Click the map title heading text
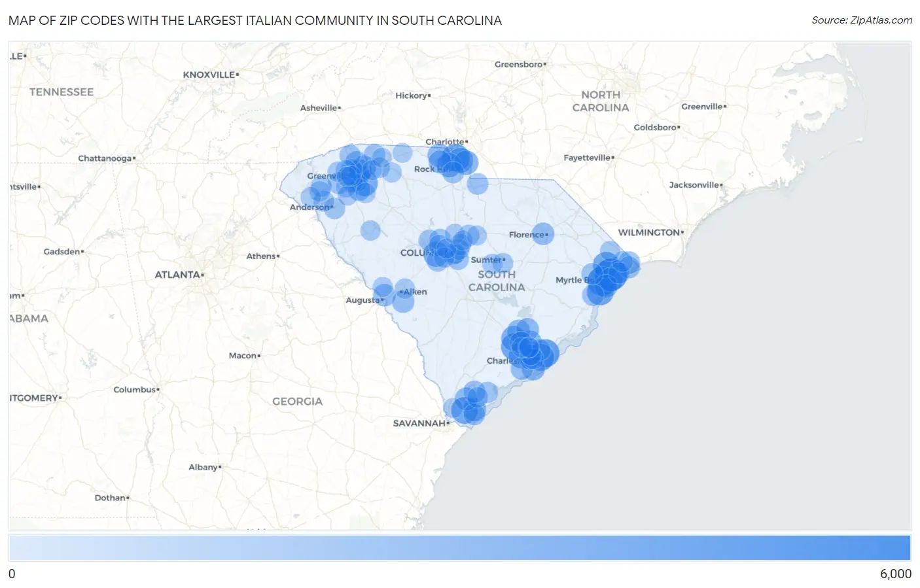Viewport: 920px width, 588px height. coord(255,20)
